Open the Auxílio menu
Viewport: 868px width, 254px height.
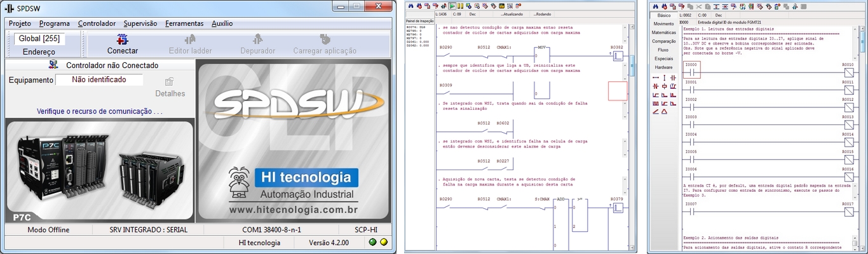click(x=222, y=23)
